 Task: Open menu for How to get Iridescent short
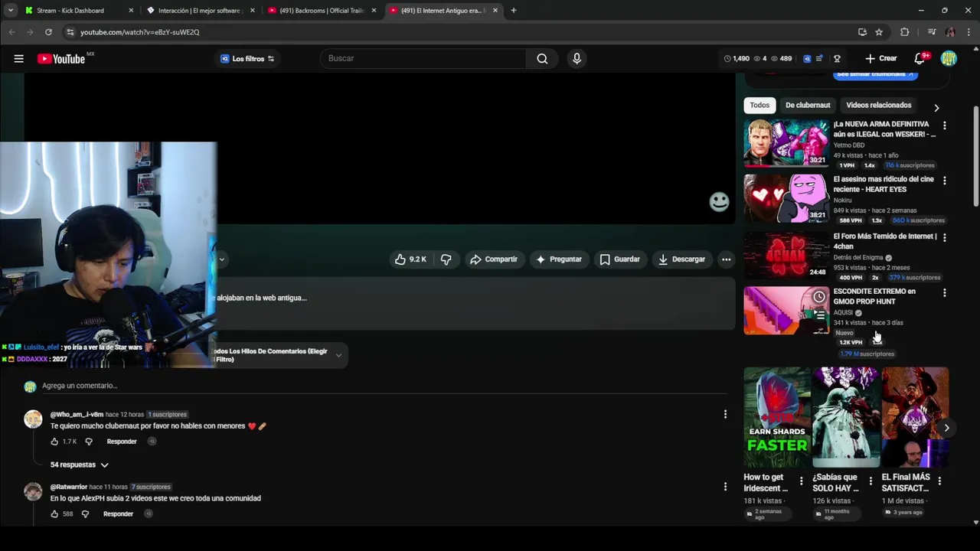pyautogui.click(x=802, y=481)
